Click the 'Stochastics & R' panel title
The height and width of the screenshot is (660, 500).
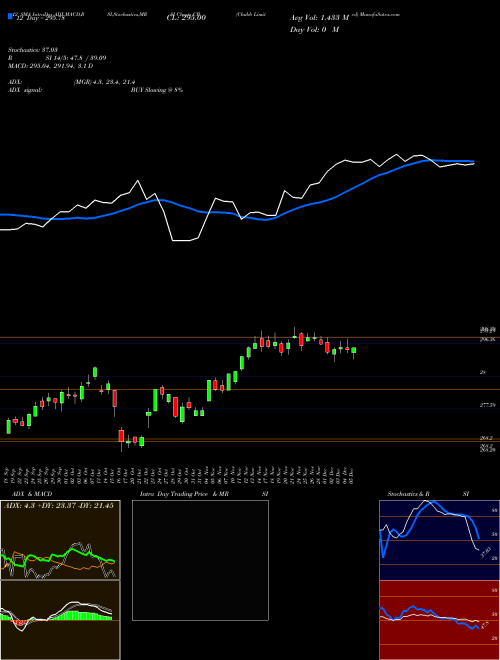[x=409, y=494]
